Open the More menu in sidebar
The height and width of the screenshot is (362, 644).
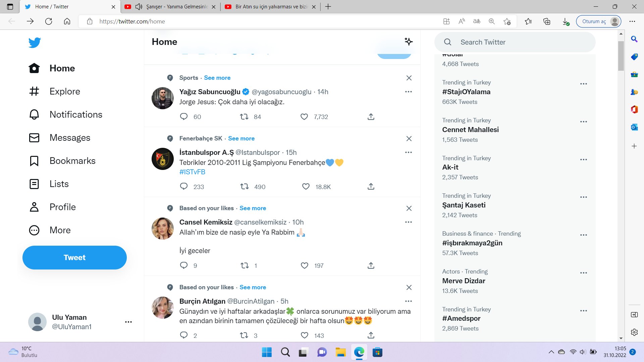[60, 230]
